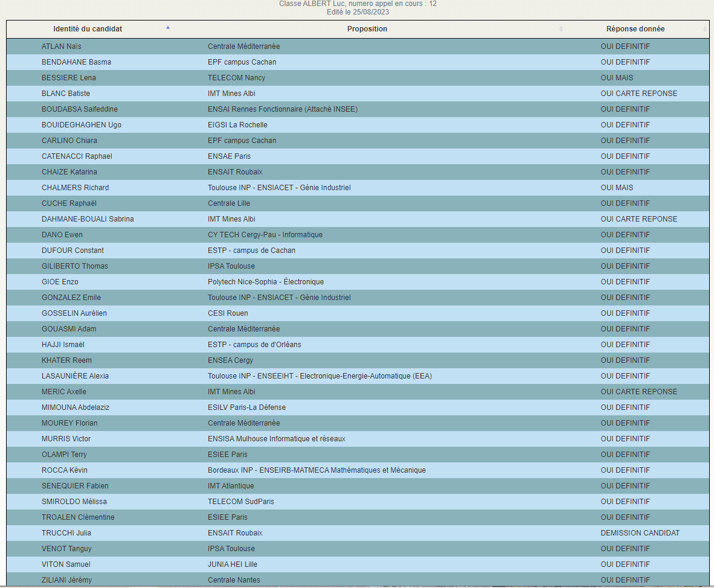
Task: Click candidate CATENACCI Raphael
Action: click(77, 156)
